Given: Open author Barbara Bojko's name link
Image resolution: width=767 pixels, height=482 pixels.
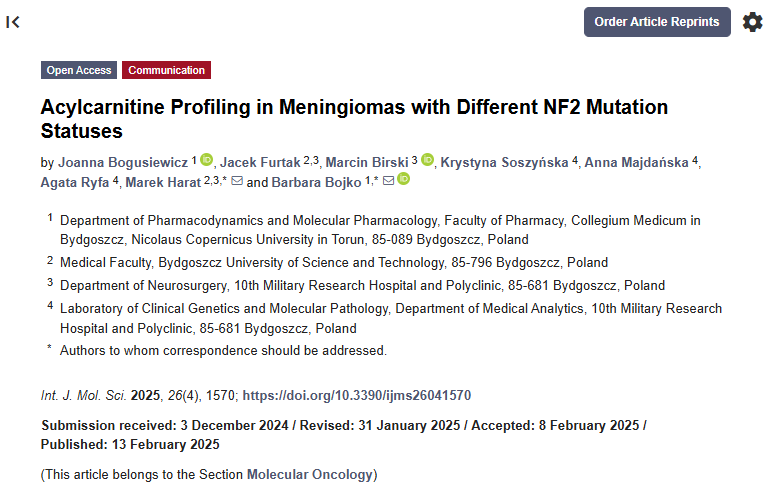Looking at the screenshot, I should click(x=316, y=183).
